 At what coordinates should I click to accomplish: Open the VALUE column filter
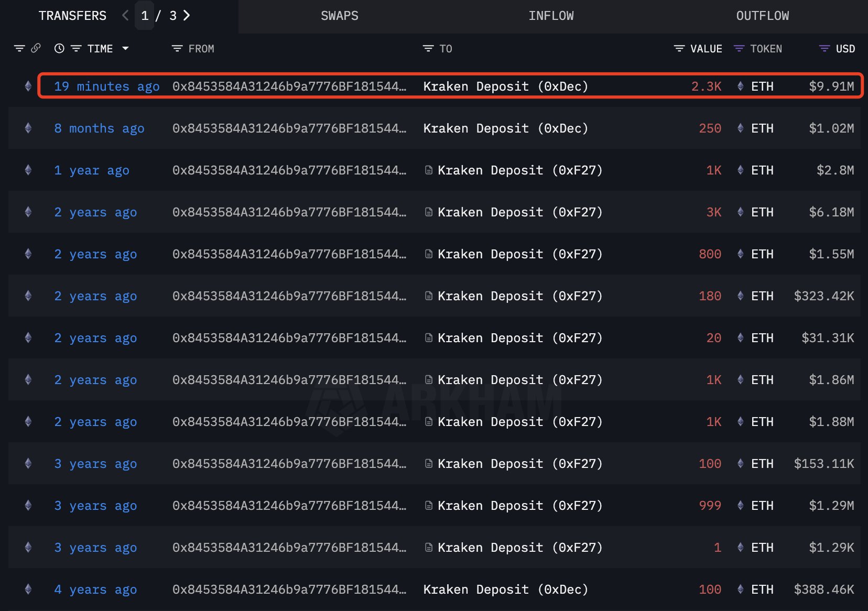[x=679, y=49]
